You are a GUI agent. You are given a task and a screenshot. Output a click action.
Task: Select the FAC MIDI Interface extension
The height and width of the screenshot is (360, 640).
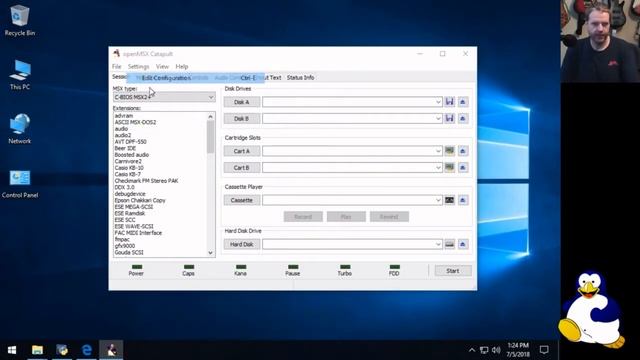[x=138, y=233]
